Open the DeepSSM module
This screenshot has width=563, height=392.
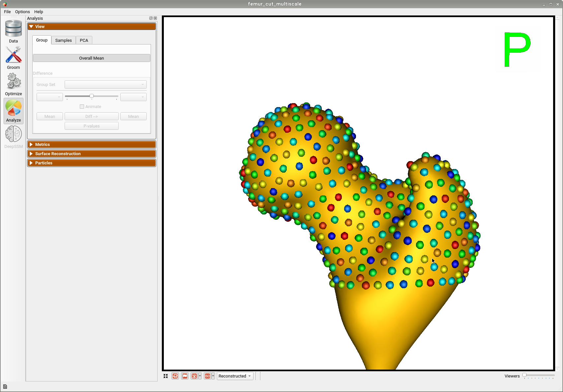pyautogui.click(x=14, y=137)
